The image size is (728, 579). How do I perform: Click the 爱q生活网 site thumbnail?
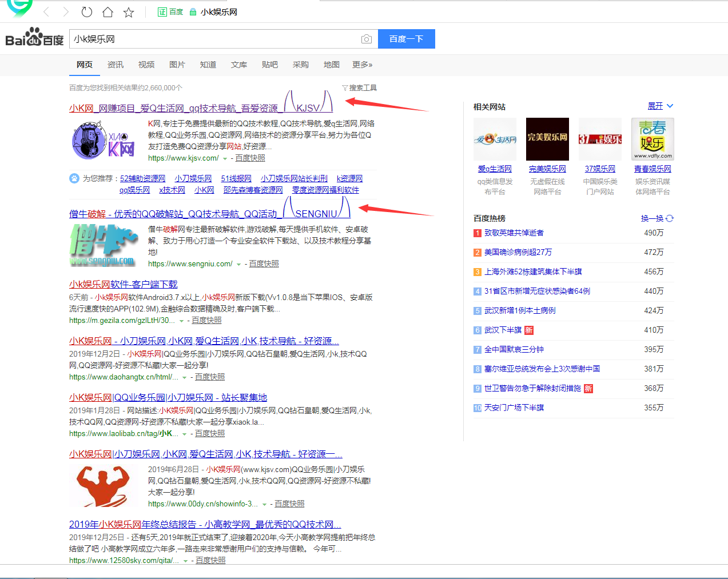pos(495,139)
